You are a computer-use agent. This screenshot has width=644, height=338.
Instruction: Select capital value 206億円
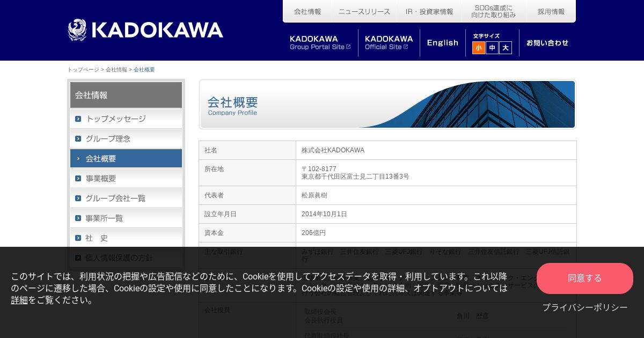click(313, 233)
